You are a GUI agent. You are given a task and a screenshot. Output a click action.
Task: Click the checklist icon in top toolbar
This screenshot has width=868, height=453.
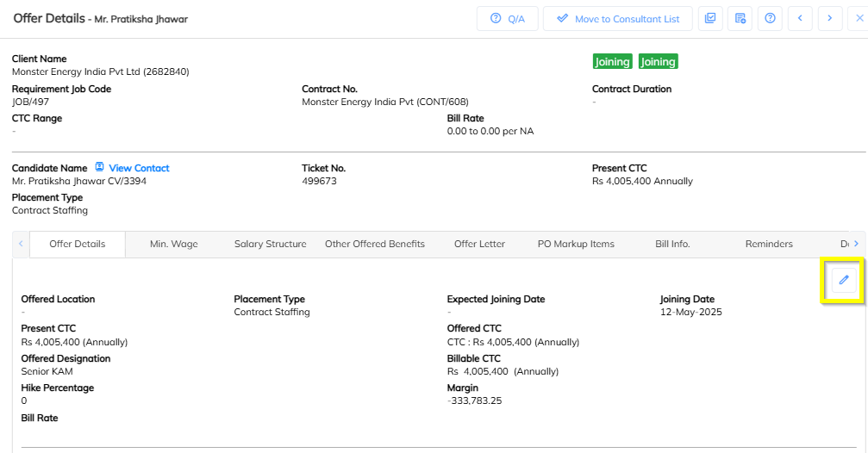coord(710,18)
